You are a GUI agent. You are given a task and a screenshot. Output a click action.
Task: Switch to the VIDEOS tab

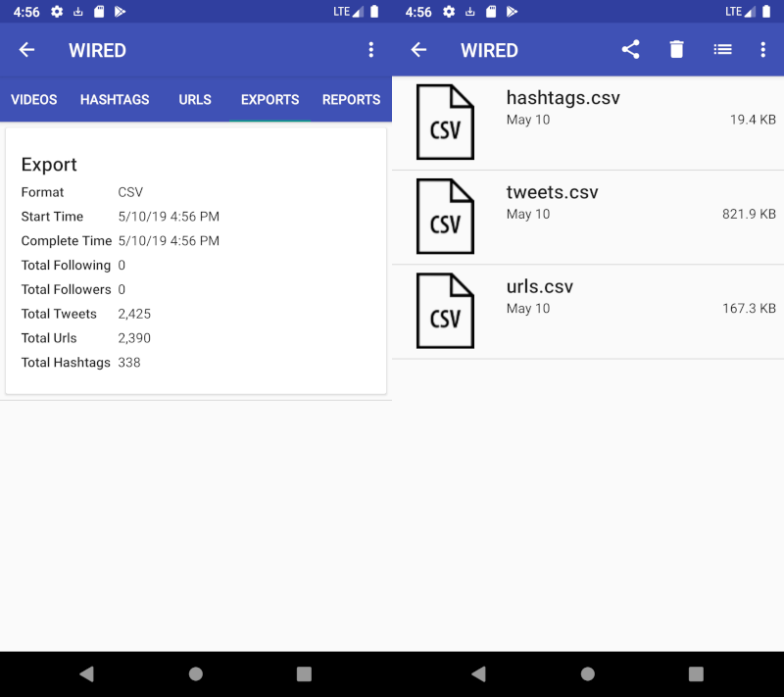pyautogui.click(x=34, y=100)
